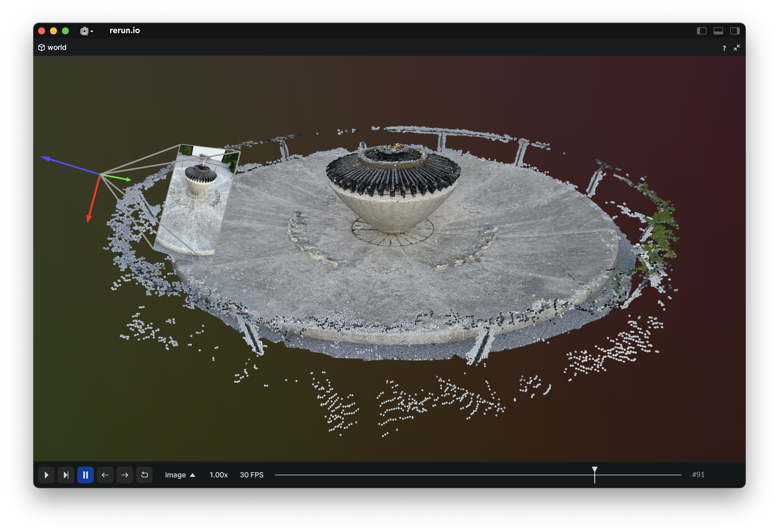Click the 30 FPS setting

[251, 475]
